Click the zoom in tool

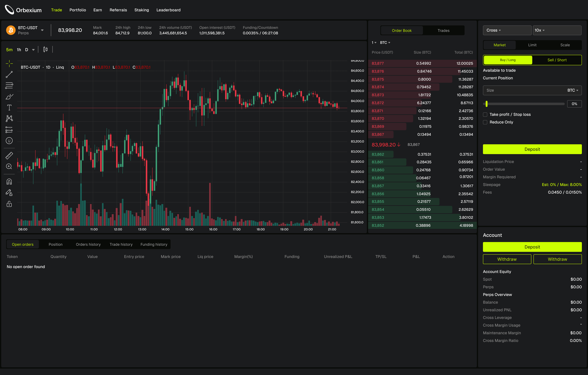point(9,166)
